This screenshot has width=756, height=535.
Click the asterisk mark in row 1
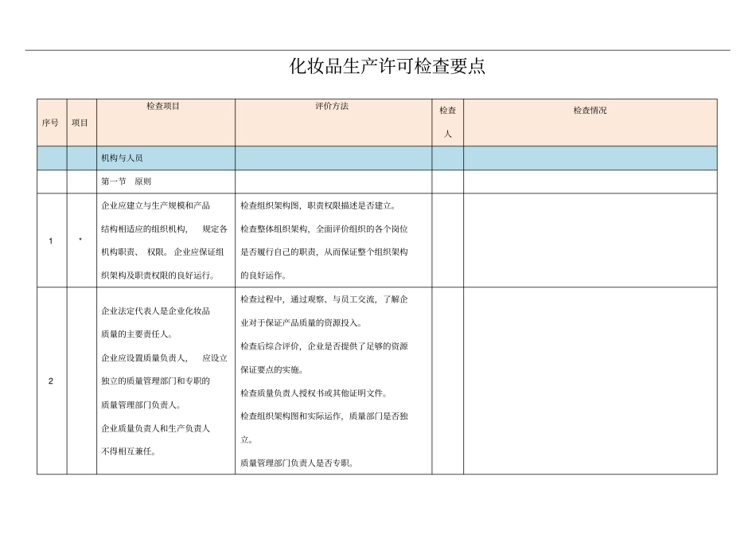(x=80, y=240)
